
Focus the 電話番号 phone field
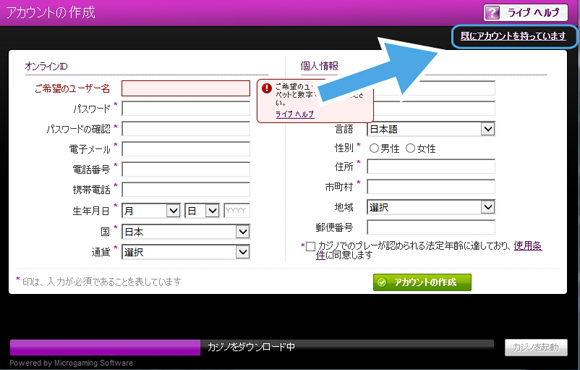coord(186,169)
